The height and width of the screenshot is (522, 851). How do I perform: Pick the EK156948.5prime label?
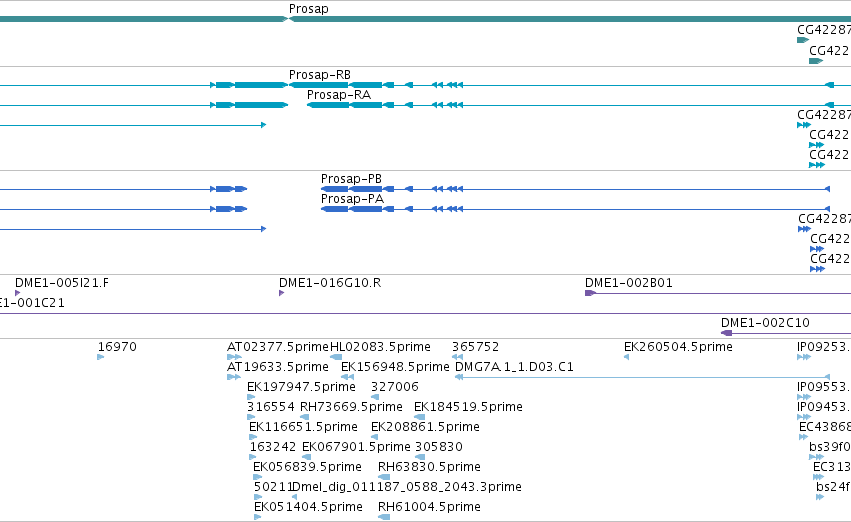click(x=395, y=367)
